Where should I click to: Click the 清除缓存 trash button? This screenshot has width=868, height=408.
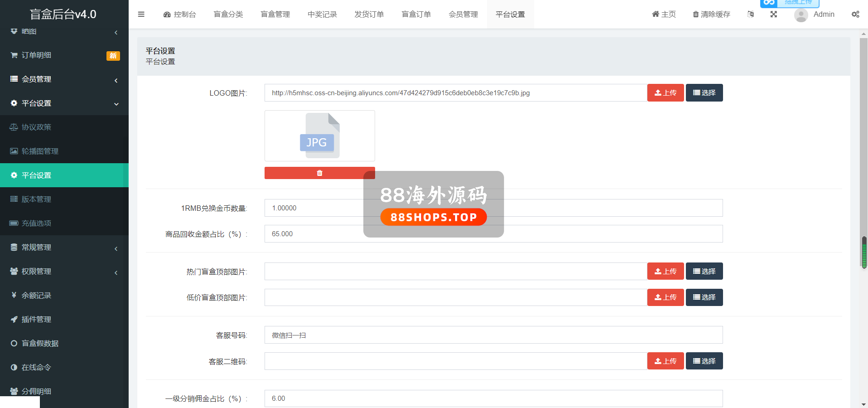711,15
